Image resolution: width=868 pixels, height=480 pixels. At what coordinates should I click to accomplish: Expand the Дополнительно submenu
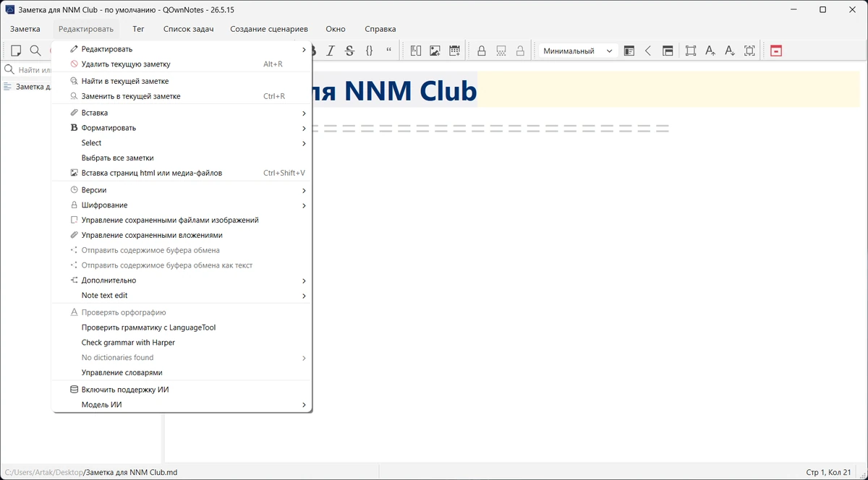182,280
